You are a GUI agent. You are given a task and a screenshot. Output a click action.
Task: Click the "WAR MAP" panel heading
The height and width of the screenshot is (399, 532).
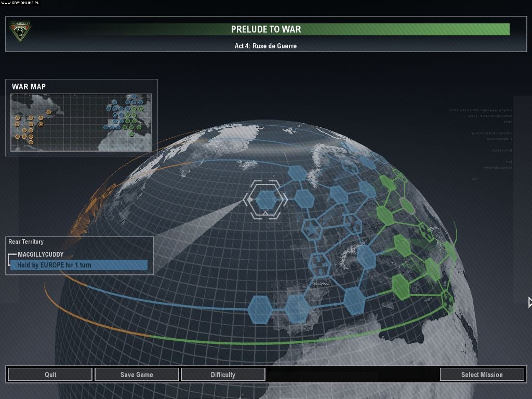tap(29, 87)
